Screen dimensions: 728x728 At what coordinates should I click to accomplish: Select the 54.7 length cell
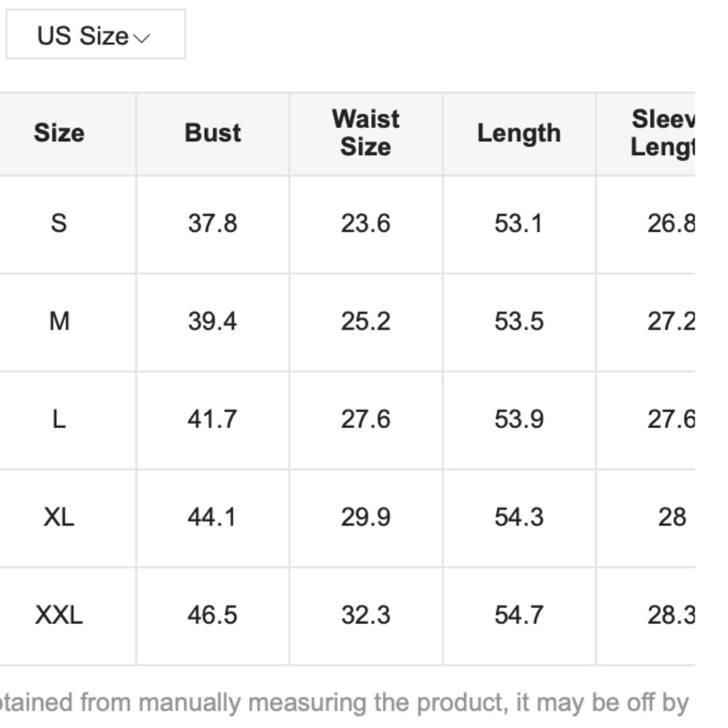[x=519, y=615]
